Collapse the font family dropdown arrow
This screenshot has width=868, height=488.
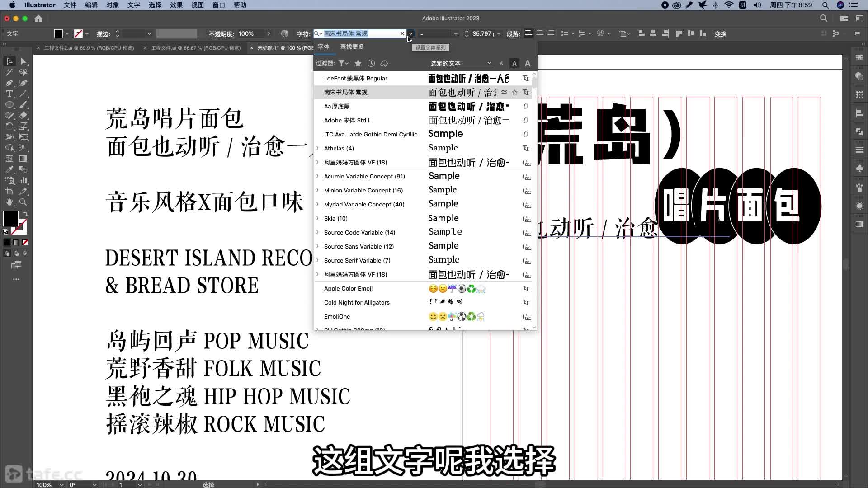(410, 33)
